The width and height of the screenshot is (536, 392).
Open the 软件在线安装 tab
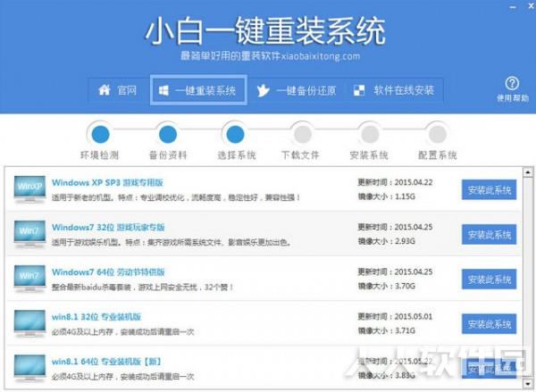(394, 90)
